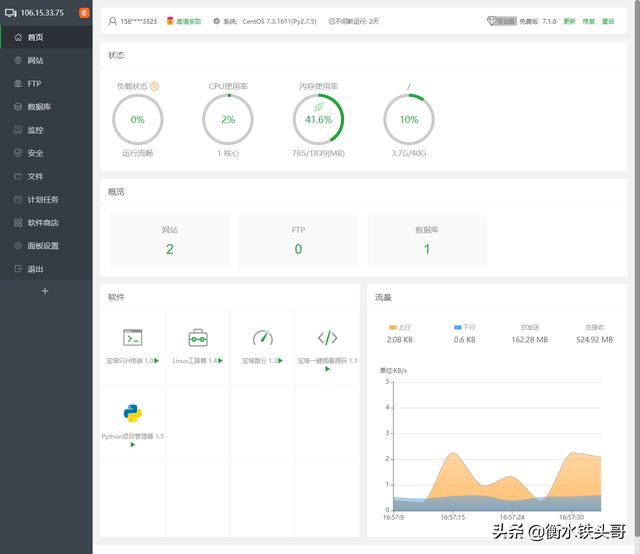
Task: Open the 监控 monitoring page
Action: [x=46, y=130]
